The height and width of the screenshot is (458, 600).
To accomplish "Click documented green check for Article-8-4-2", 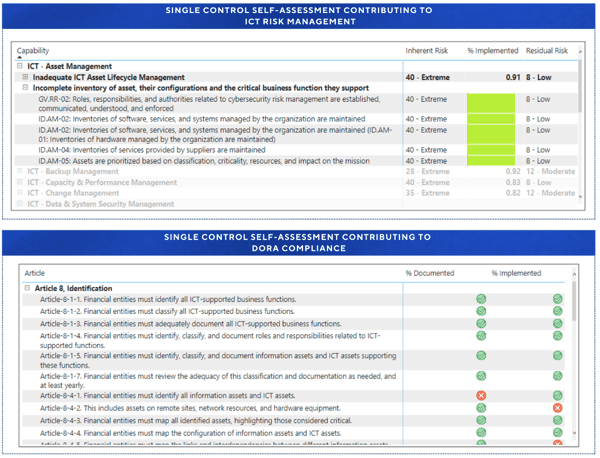I will (x=481, y=408).
